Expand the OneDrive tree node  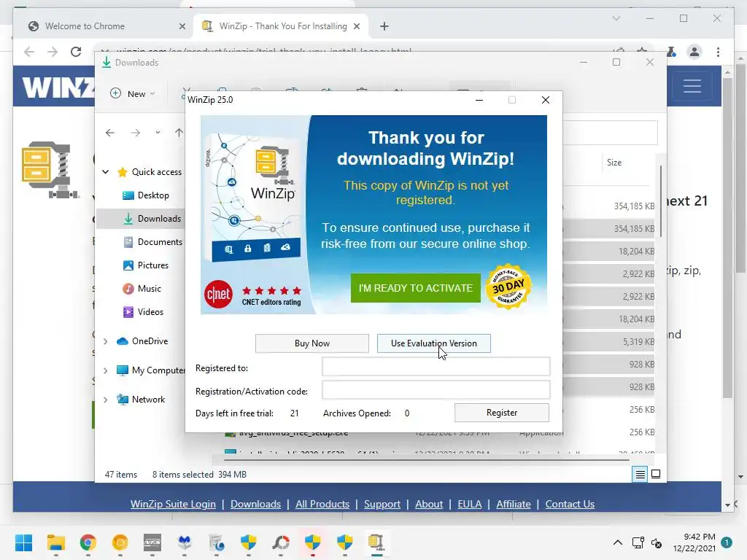[x=105, y=341]
